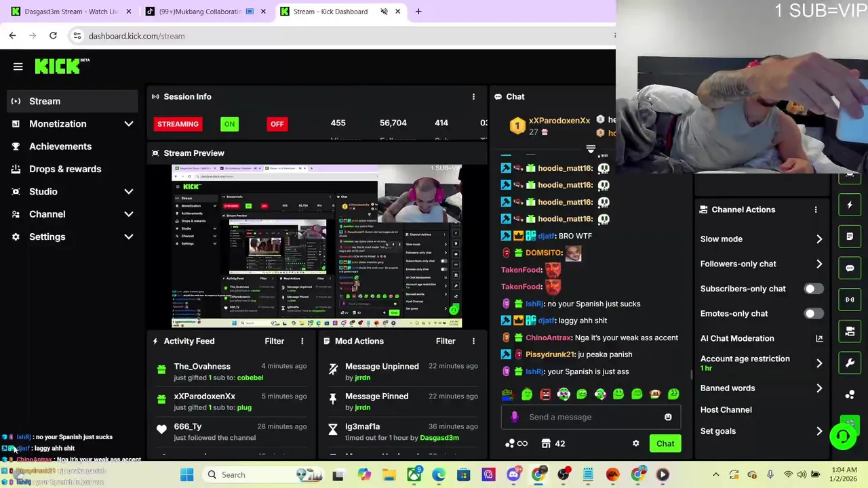Click the red angry emote in quick bar
The width and height of the screenshot is (868, 488).
545,394
